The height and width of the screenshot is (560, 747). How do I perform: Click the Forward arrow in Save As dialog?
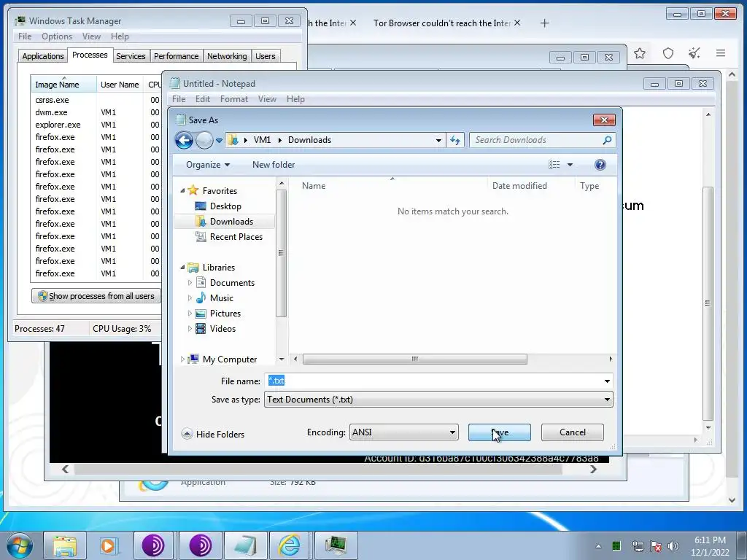pos(204,140)
